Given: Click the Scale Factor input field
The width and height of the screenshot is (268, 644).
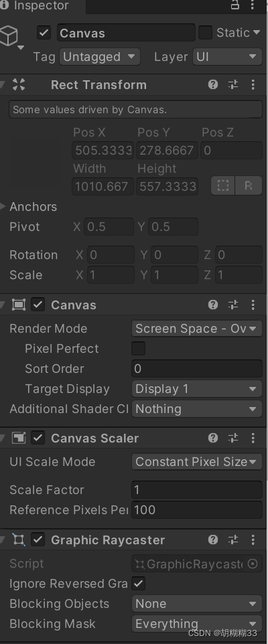Looking at the screenshot, I should (196, 489).
